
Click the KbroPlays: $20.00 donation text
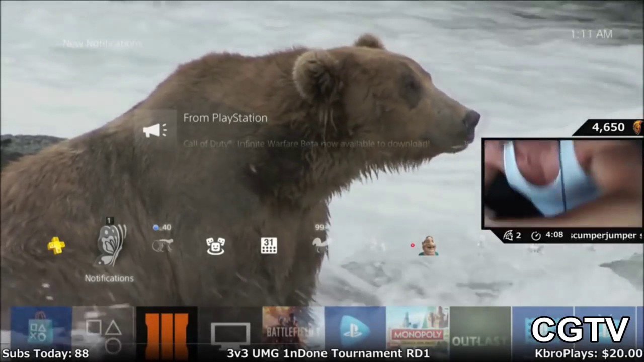point(589,353)
